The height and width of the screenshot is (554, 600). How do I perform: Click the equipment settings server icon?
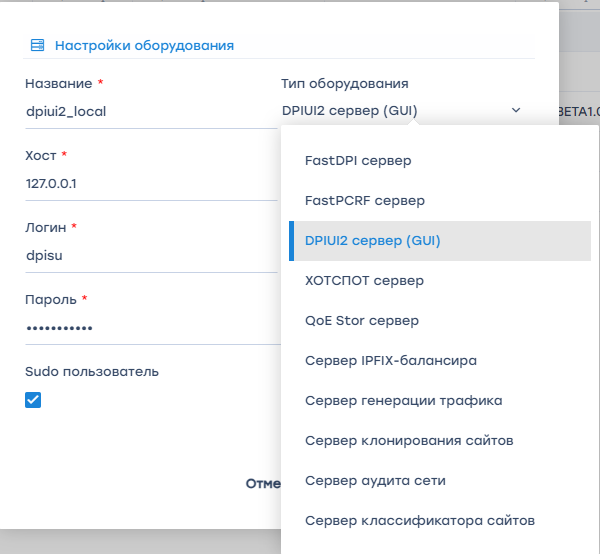pos(38,45)
